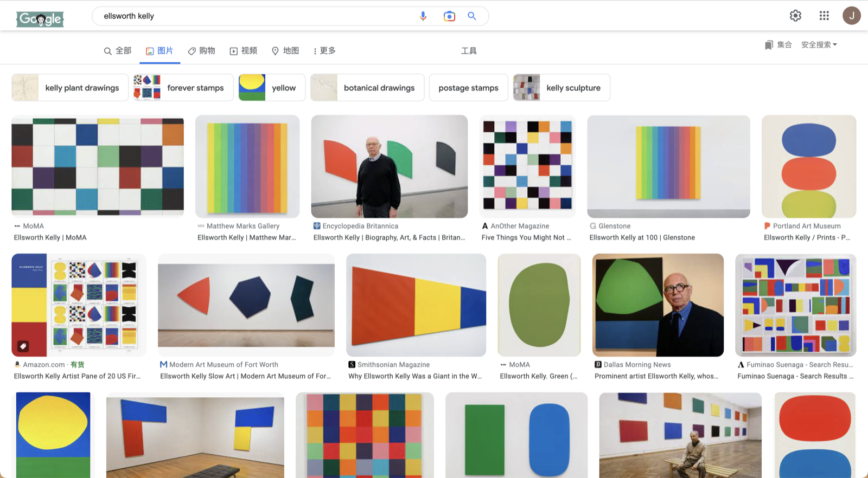The width and height of the screenshot is (868, 478).
Task: Expand the 更多 more options menu
Action: 324,51
